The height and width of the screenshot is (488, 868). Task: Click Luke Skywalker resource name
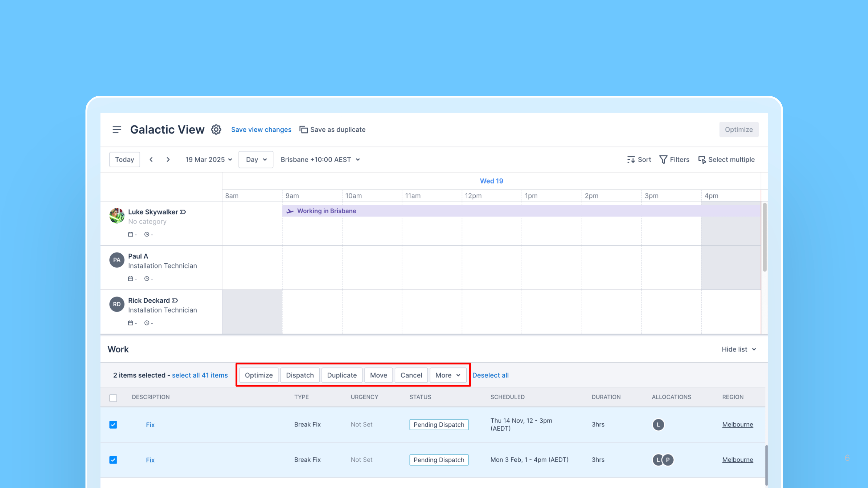click(x=153, y=212)
